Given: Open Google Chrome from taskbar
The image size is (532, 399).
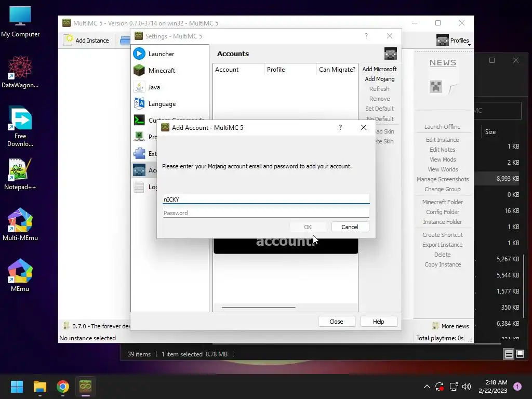Looking at the screenshot, I should (x=63, y=387).
